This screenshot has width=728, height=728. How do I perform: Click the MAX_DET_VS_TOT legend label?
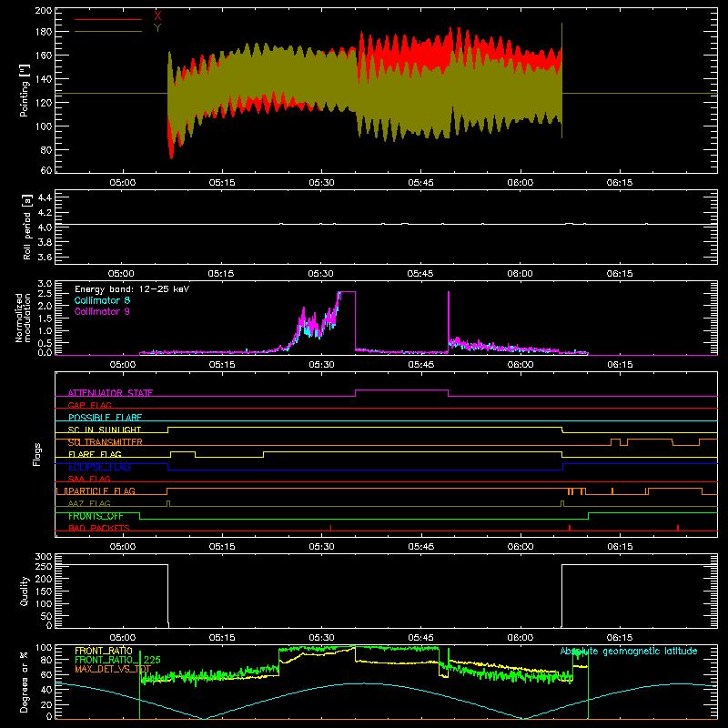click(x=113, y=669)
